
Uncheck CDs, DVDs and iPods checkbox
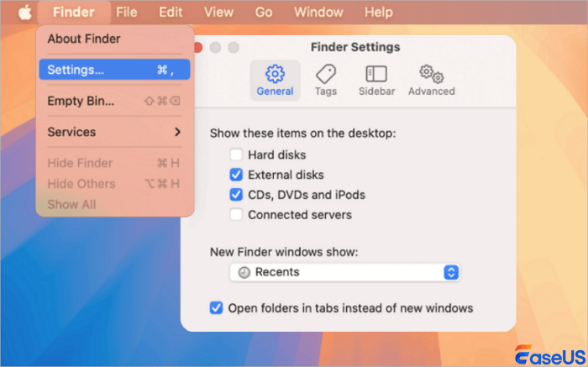point(236,195)
